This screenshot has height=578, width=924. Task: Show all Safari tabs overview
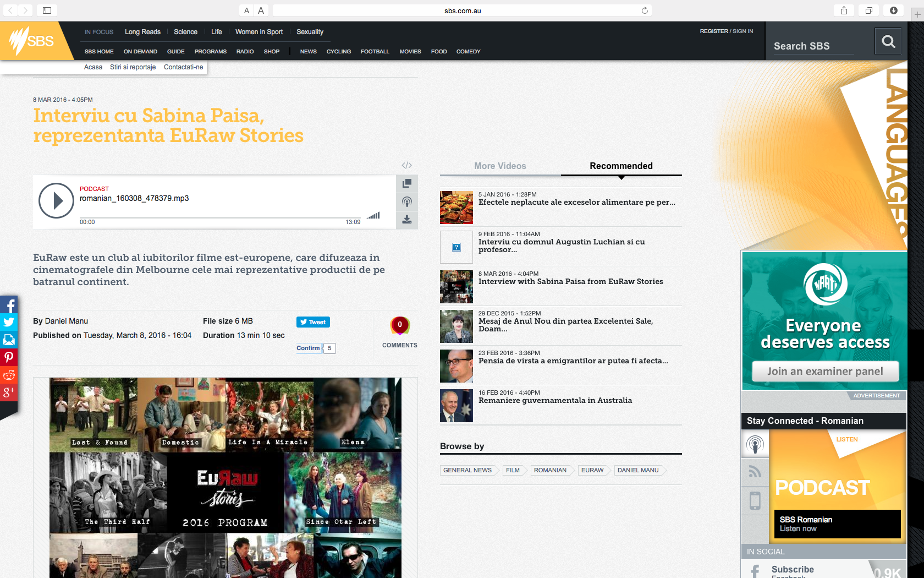pos(869,10)
